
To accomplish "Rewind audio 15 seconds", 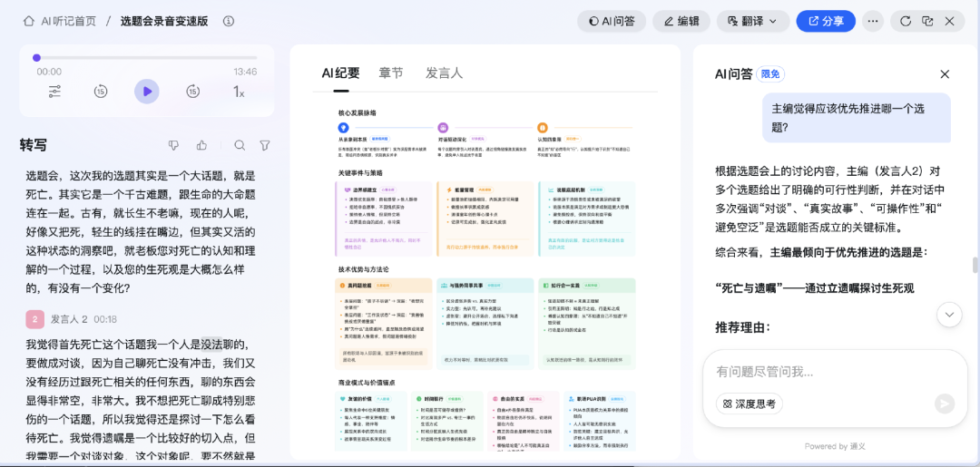I will pyautogui.click(x=101, y=91).
